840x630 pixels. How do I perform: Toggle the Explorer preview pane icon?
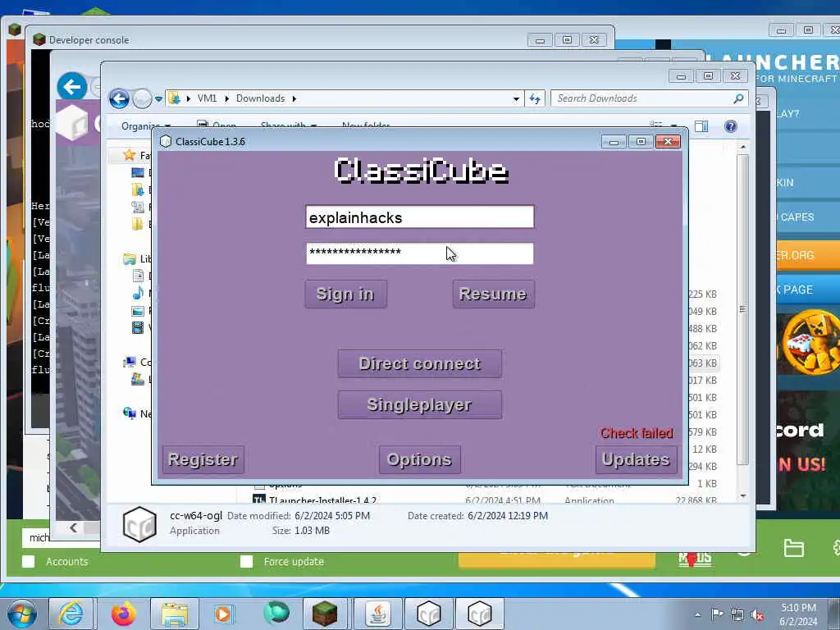tap(701, 126)
